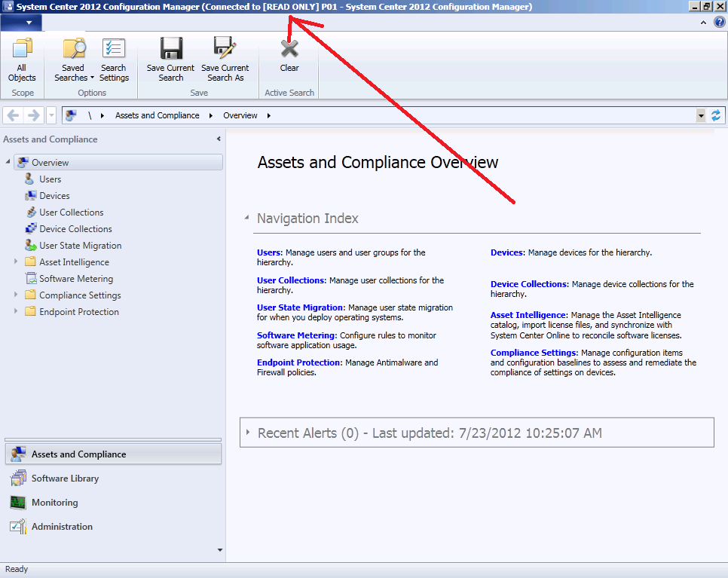This screenshot has width=728, height=578.
Task: Open the Compliance Settings link
Action: [534, 353]
